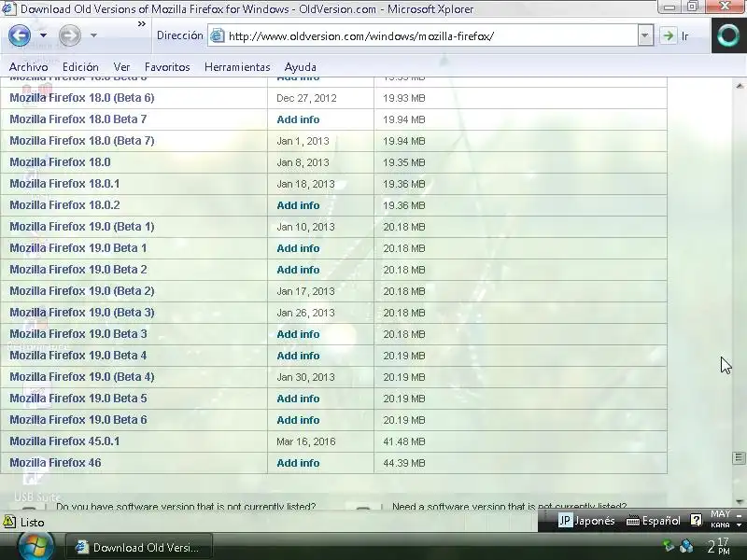Click the Download Old Versi... taskbar button
This screenshot has height=560, width=747.
[138, 548]
